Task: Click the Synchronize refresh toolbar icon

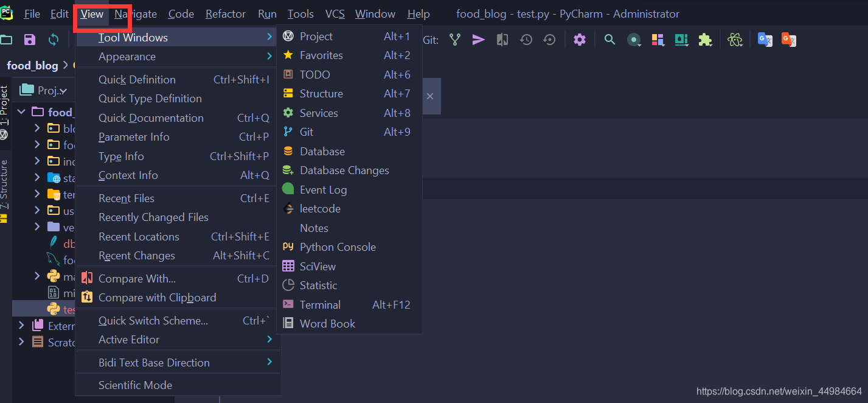Action: [54, 40]
